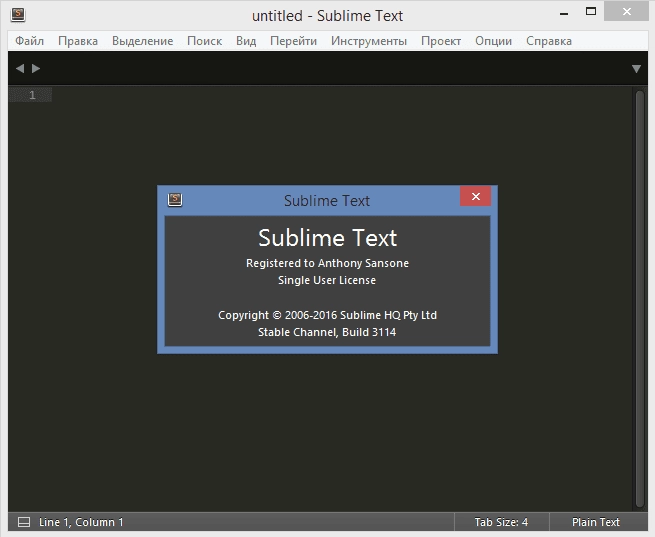This screenshot has width=655, height=537.
Task: Close the Sublime Text about dialog
Action: click(x=475, y=196)
